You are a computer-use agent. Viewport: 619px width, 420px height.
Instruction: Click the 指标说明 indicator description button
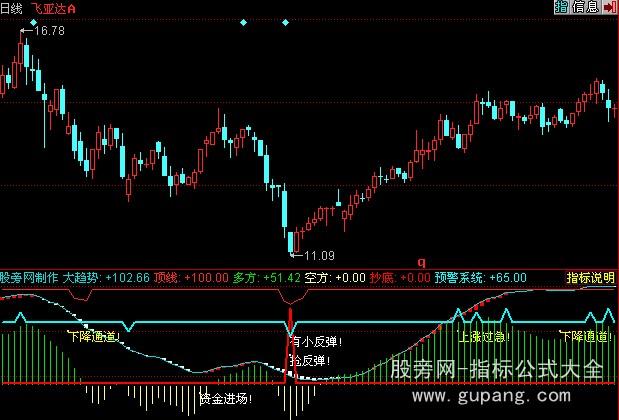[591, 278]
